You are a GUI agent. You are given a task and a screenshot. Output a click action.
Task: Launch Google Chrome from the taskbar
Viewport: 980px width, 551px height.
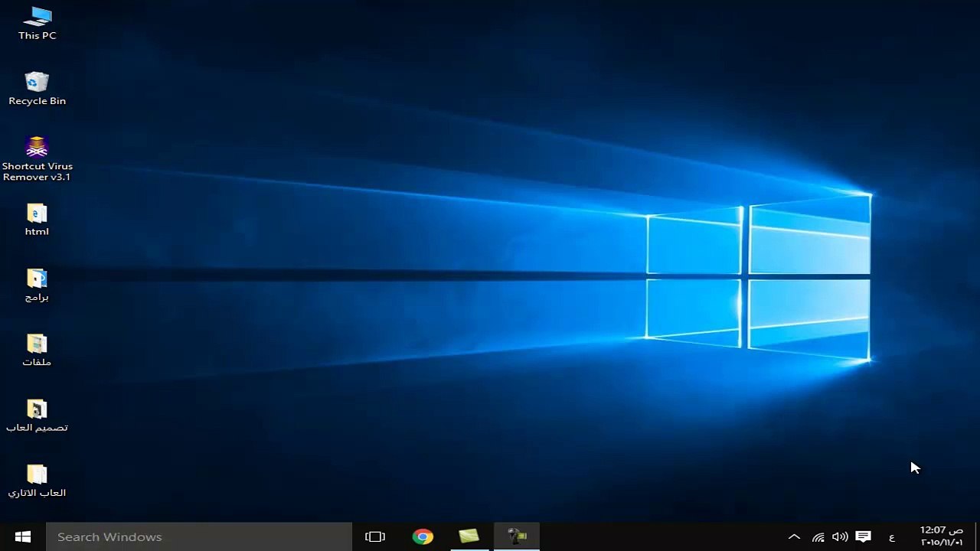click(422, 536)
